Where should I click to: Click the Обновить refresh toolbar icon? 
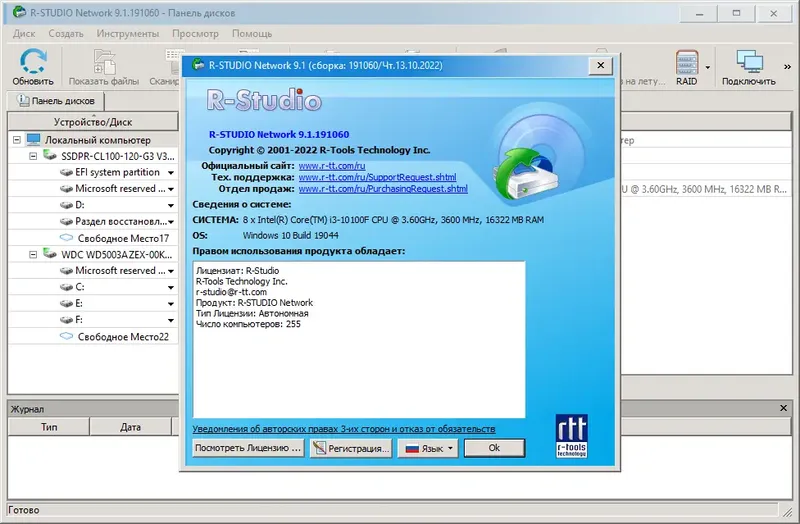click(x=33, y=67)
